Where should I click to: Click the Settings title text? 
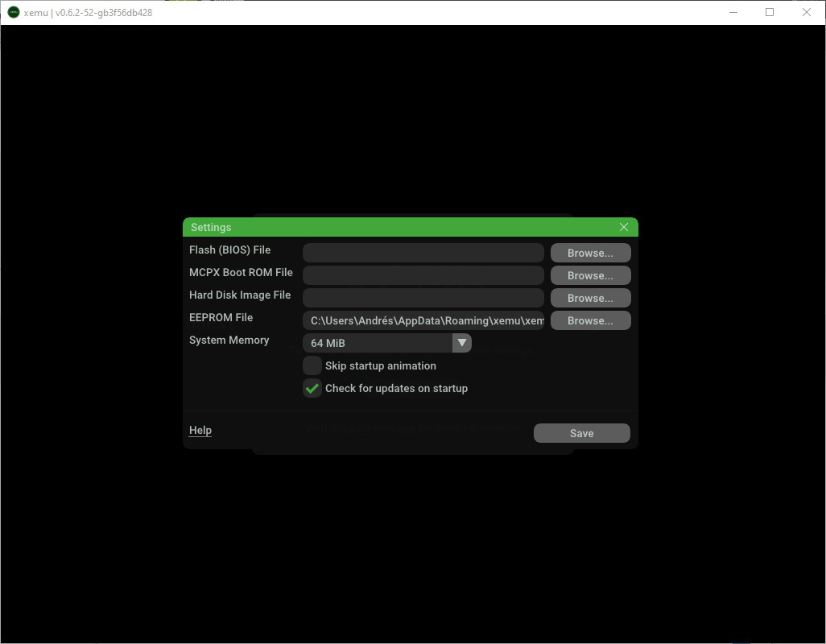tap(211, 228)
